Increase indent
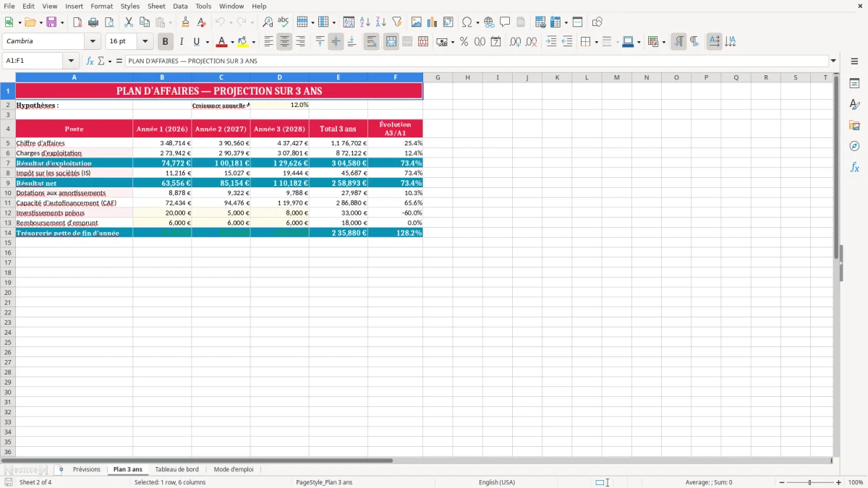The height and width of the screenshot is (488, 868). pos(551,42)
